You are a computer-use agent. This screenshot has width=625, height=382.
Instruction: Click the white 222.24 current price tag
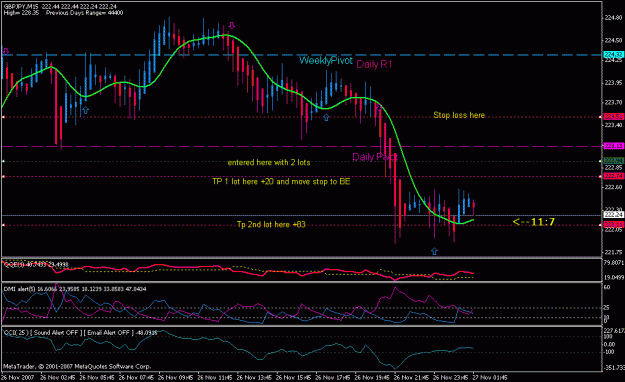click(x=613, y=215)
